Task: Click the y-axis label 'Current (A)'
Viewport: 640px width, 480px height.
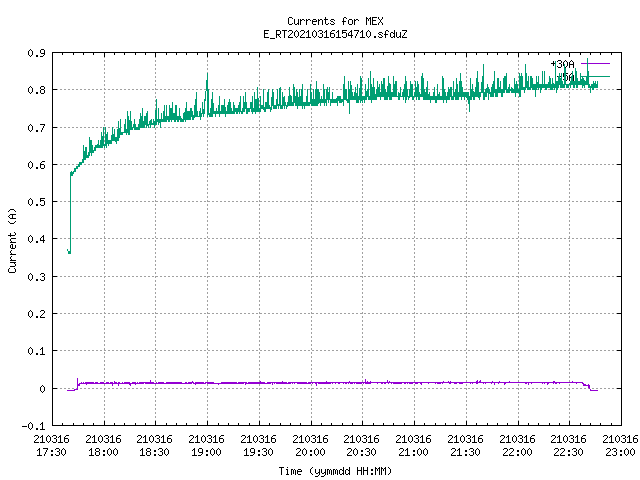Action: tap(12, 240)
